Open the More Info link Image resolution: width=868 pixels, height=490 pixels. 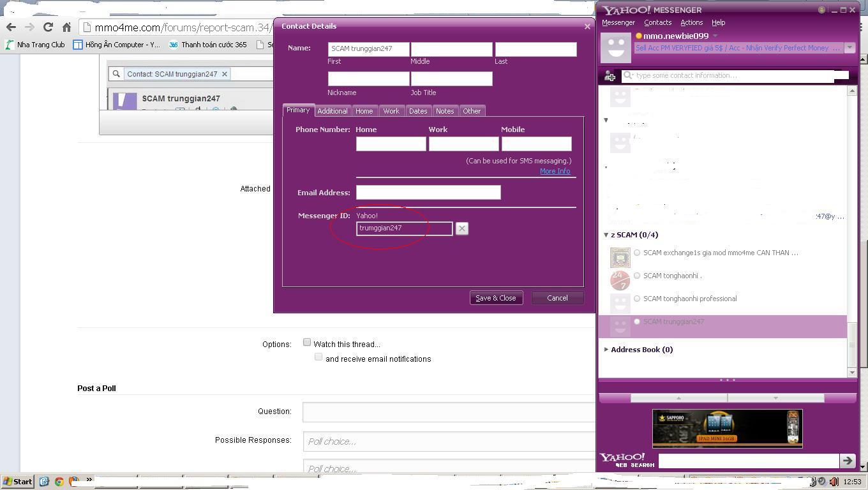[555, 171]
